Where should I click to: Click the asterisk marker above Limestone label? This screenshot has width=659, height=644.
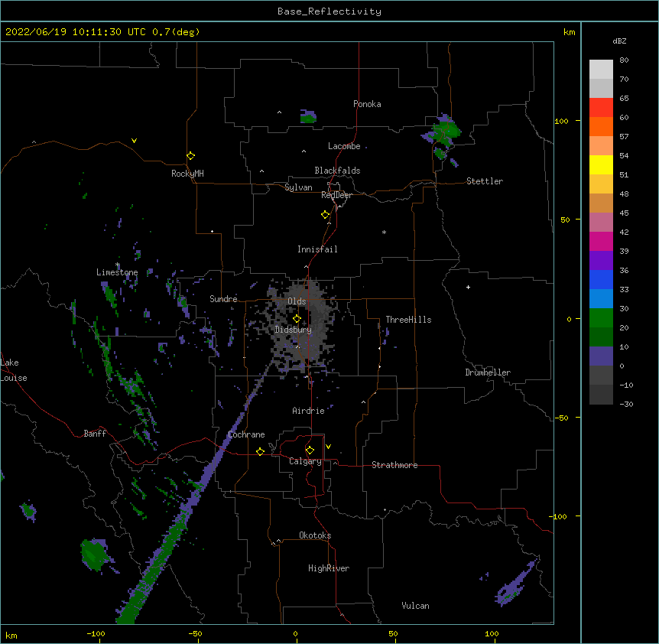(118, 265)
